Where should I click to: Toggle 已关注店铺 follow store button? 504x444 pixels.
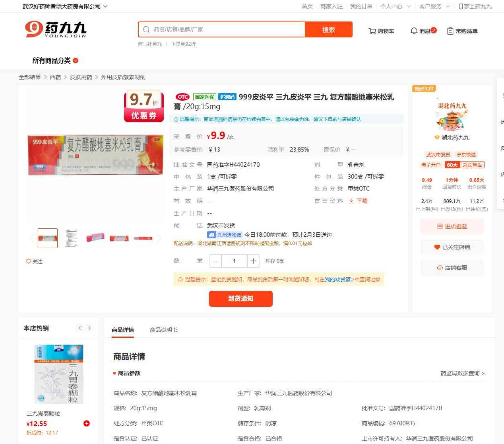point(452,247)
